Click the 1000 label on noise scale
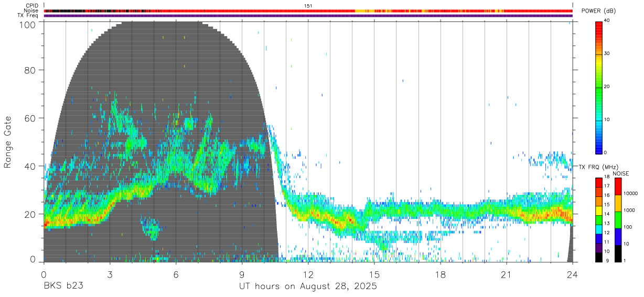The height and width of the screenshot is (297, 644). [x=629, y=211]
